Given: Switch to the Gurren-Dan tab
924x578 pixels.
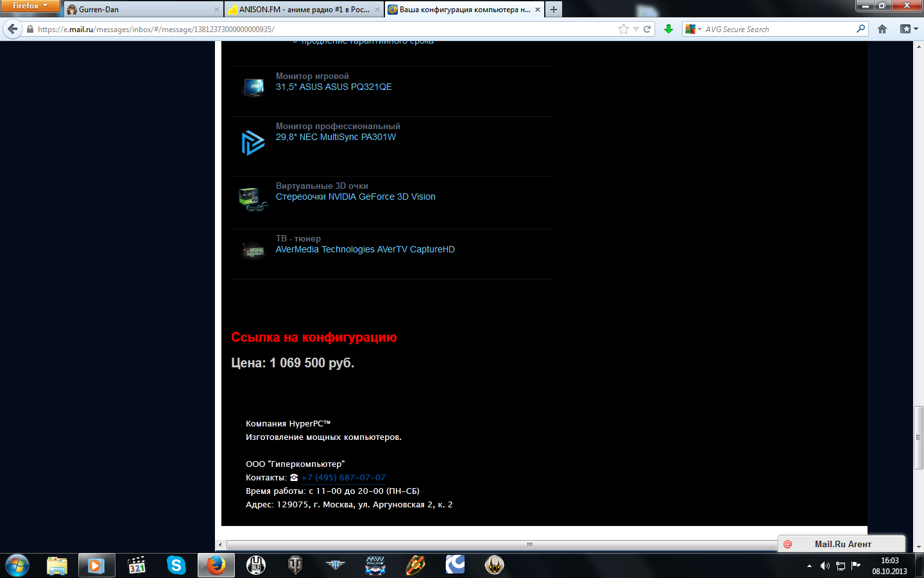Looking at the screenshot, I should 142,10.
